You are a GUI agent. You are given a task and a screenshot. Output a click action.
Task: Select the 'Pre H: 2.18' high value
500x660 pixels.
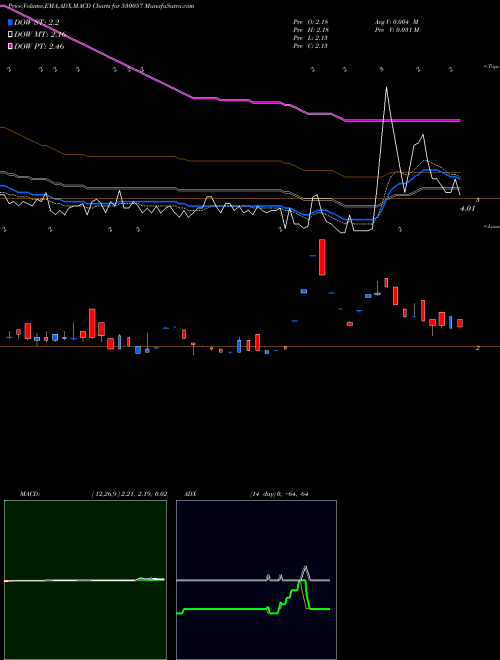pos(311,30)
